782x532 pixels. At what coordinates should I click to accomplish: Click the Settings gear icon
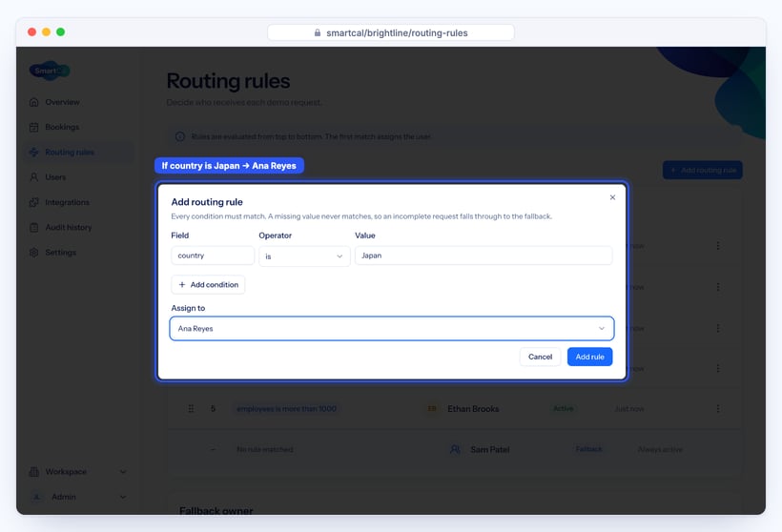click(x=34, y=253)
